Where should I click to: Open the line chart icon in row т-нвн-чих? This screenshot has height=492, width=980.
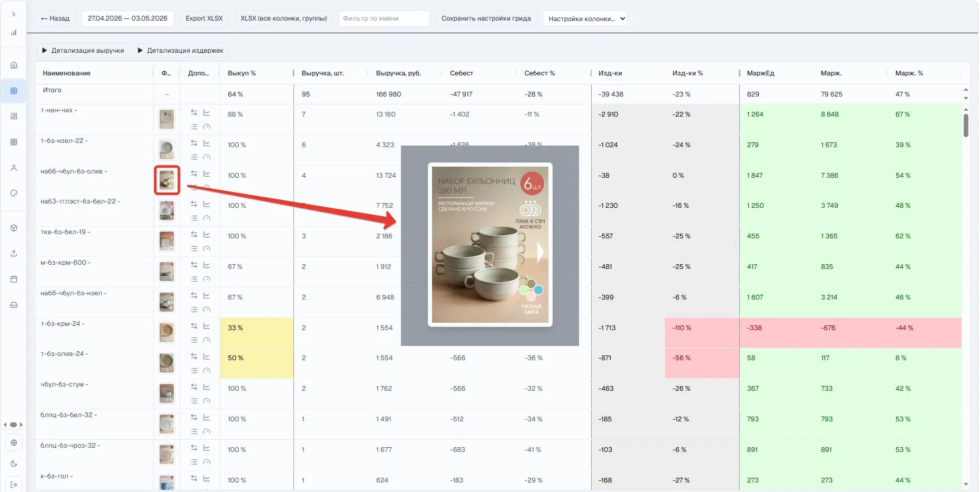[x=207, y=112]
